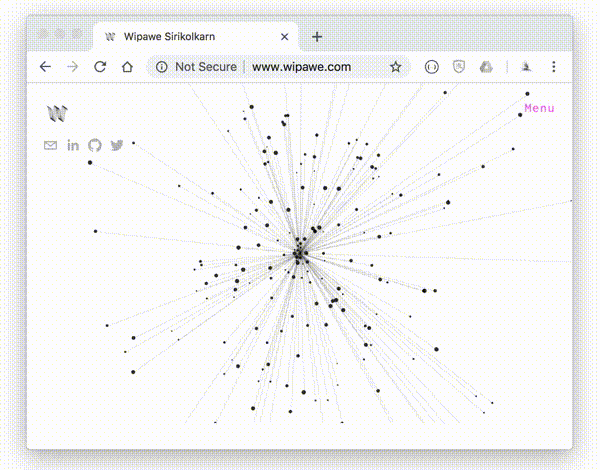Go back with the browser back arrow
This screenshot has width=600, height=470.
pos(45,67)
